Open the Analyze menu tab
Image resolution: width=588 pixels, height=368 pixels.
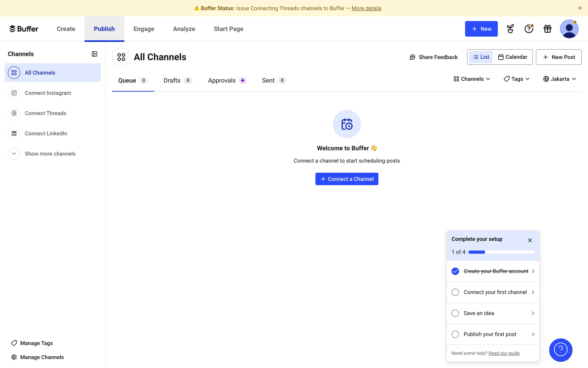(x=184, y=29)
